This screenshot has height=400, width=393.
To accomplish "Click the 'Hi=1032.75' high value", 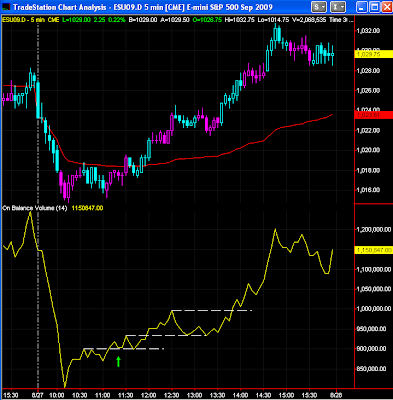I will click(241, 20).
